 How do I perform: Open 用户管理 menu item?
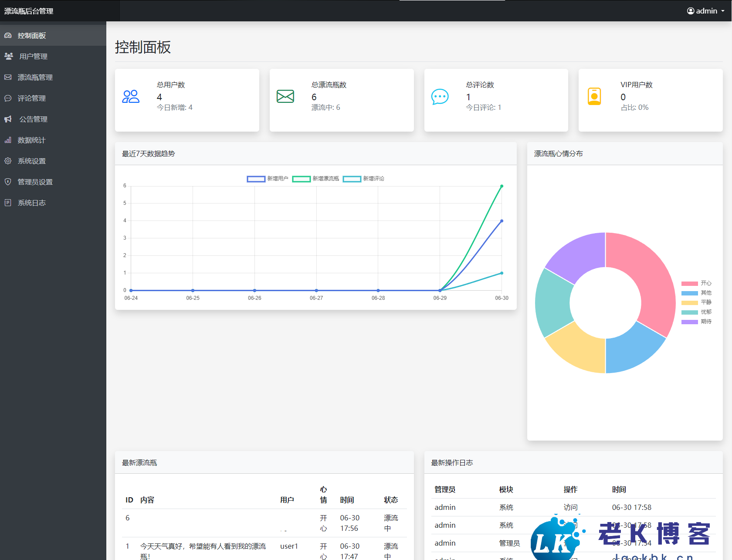pos(34,56)
